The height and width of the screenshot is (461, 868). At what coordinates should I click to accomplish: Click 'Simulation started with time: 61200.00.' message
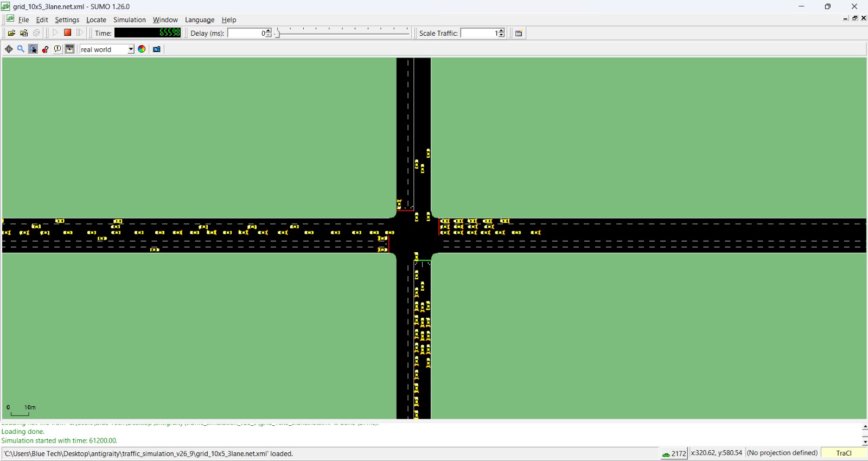[59, 440]
